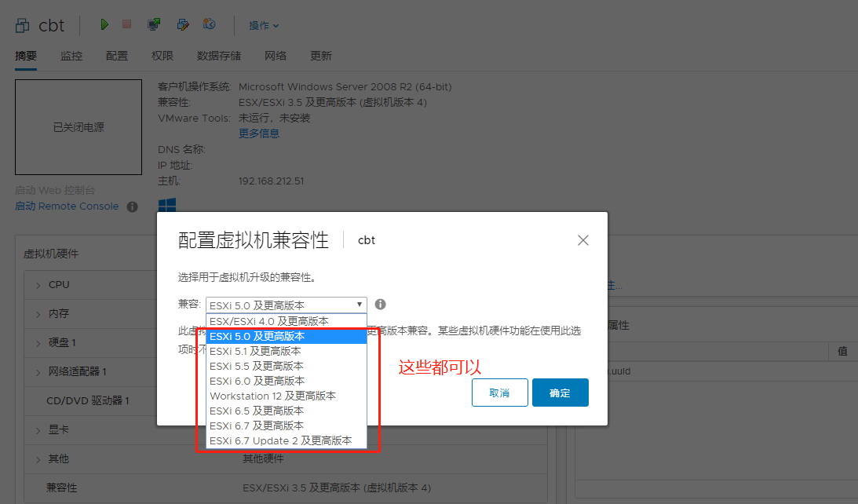Open the 权限 permissions tab
Screen dimensions: 858x504
[162, 56]
